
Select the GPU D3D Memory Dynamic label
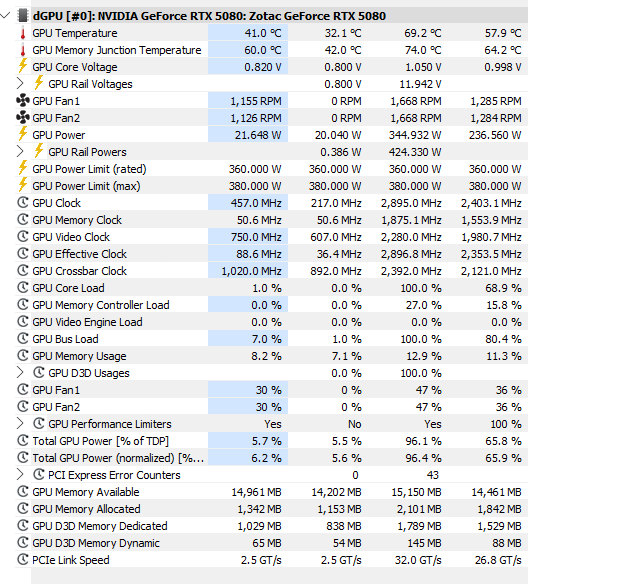point(96,543)
